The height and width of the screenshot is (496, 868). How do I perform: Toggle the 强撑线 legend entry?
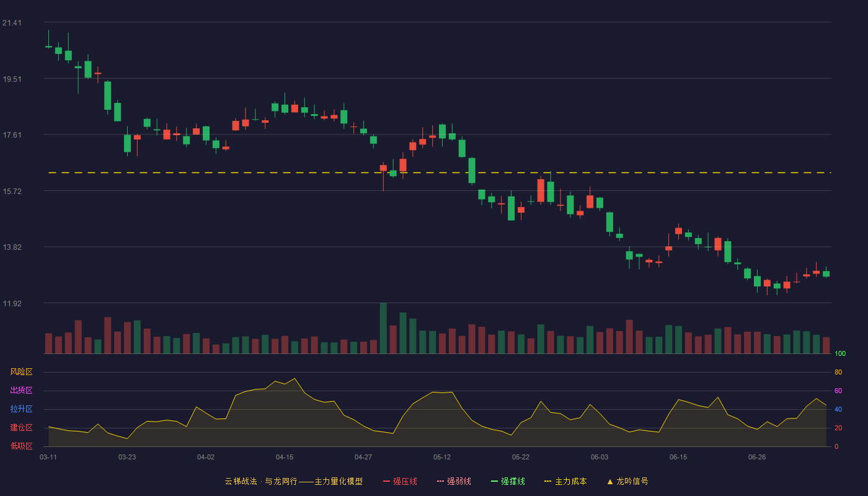click(508, 481)
